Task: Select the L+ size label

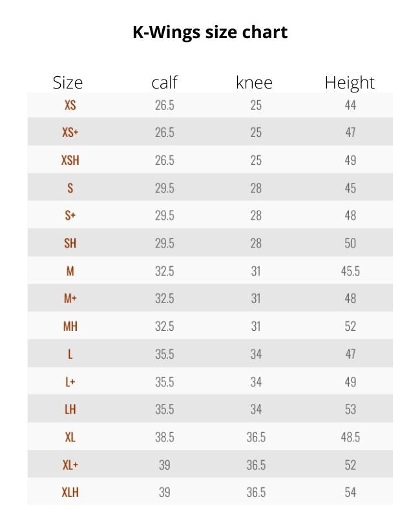Action: click(70, 382)
